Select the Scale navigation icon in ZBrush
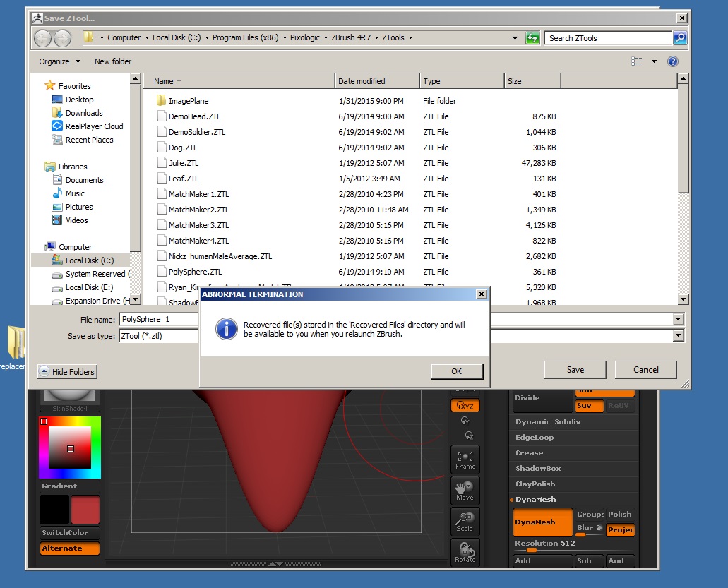 coord(465,522)
